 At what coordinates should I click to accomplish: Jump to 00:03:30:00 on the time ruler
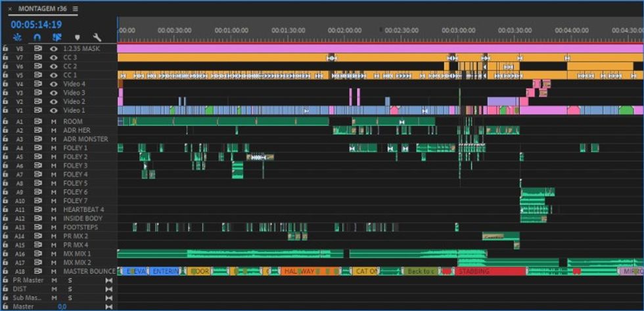(515, 30)
